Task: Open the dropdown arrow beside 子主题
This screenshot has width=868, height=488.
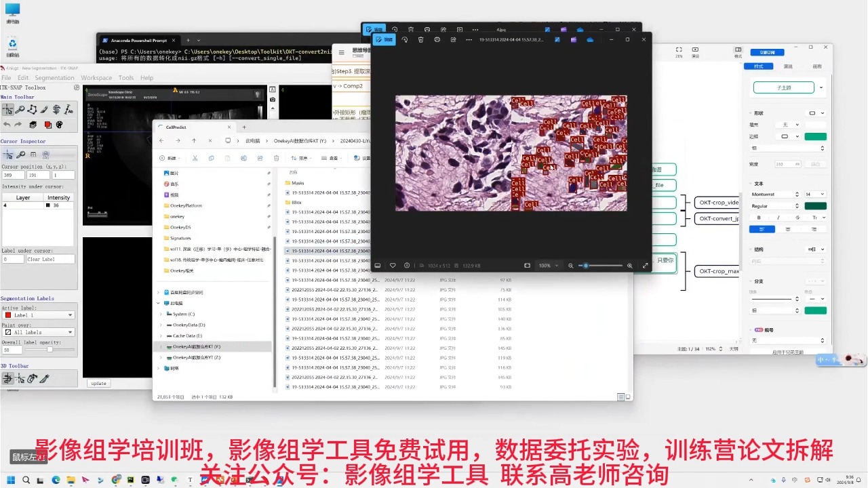Action: (x=821, y=87)
